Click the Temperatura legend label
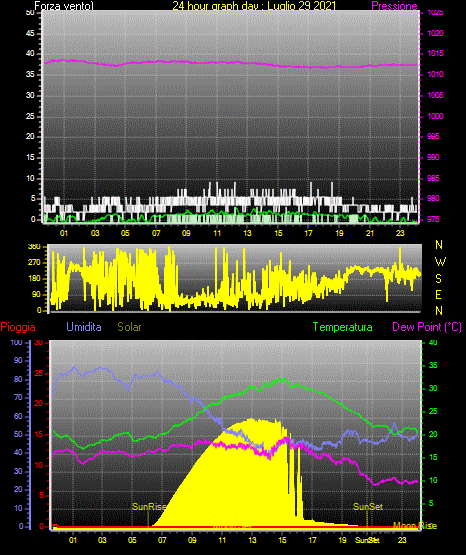 343,327
